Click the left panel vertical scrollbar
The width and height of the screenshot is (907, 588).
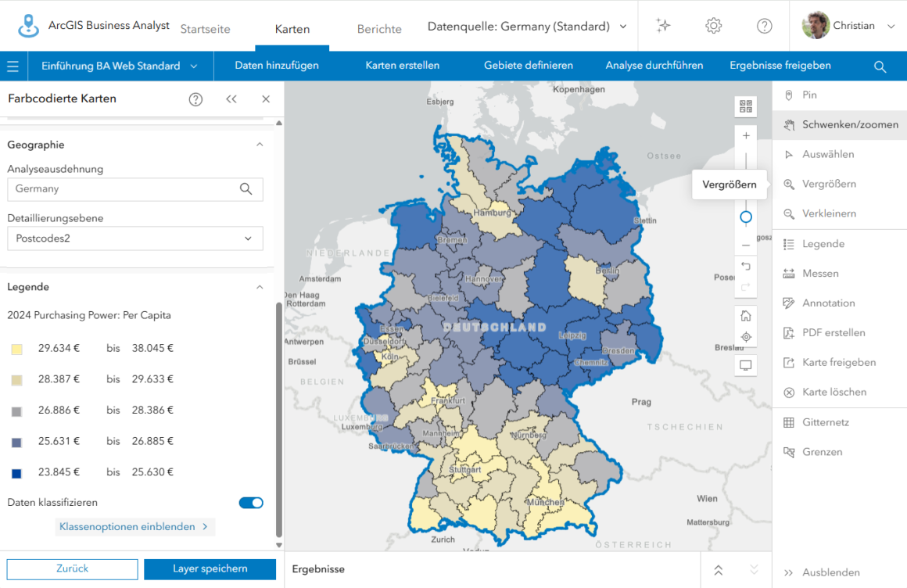pyautogui.click(x=279, y=420)
